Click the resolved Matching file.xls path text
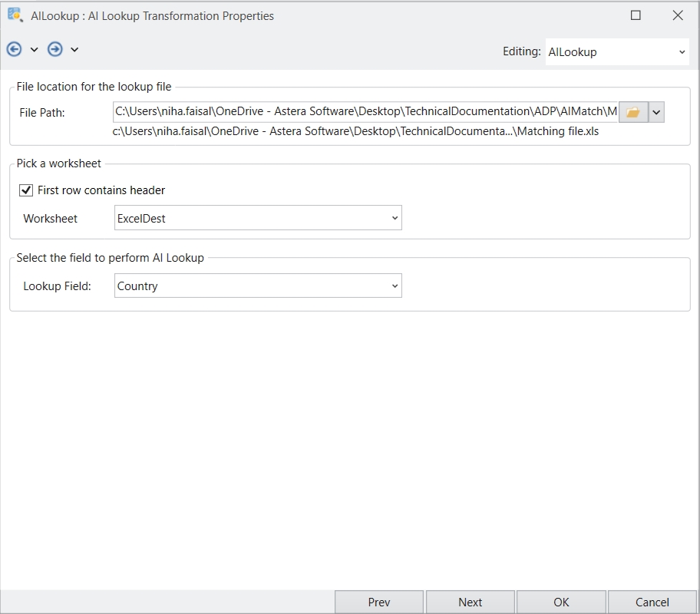700x614 pixels. (x=355, y=131)
